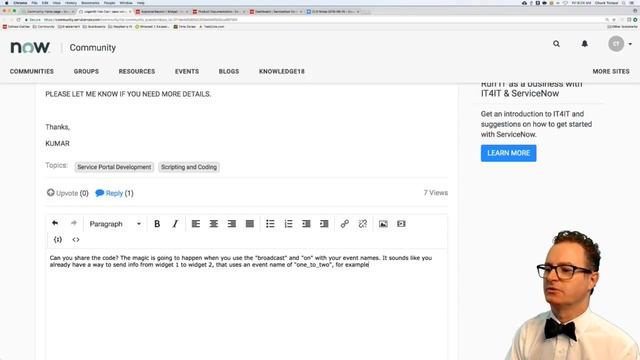640x360 pixels.
Task: Click the user avatar circle
Action: (616, 44)
